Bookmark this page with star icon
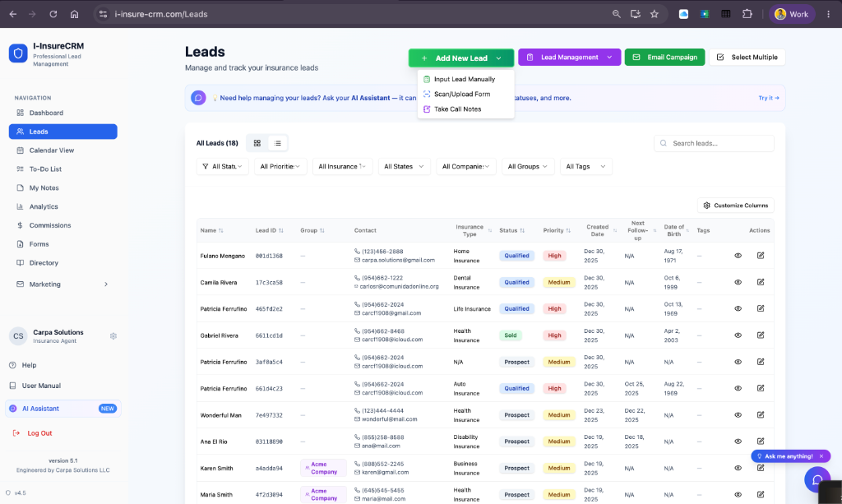The width and height of the screenshot is (842, 504). (654, 14)
